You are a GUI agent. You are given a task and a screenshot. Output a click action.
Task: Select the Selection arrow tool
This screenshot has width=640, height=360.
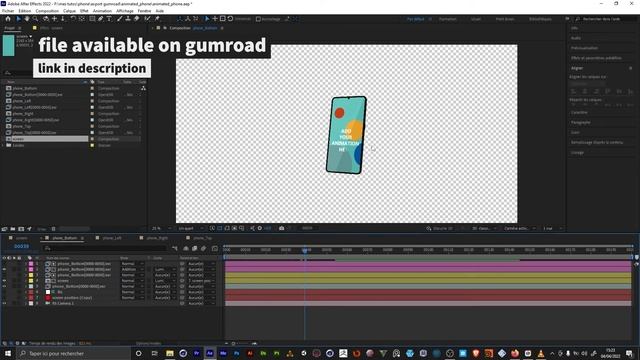[x=18, y=19]
